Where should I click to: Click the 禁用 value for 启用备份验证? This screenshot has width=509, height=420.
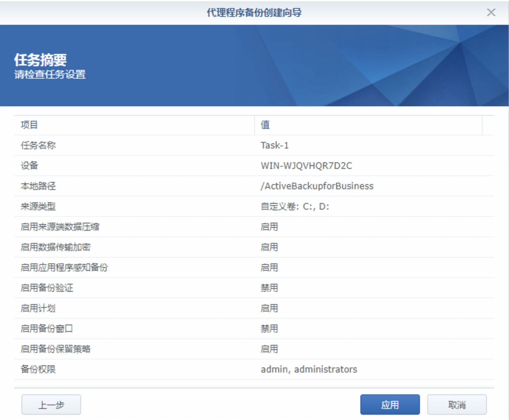269,288
